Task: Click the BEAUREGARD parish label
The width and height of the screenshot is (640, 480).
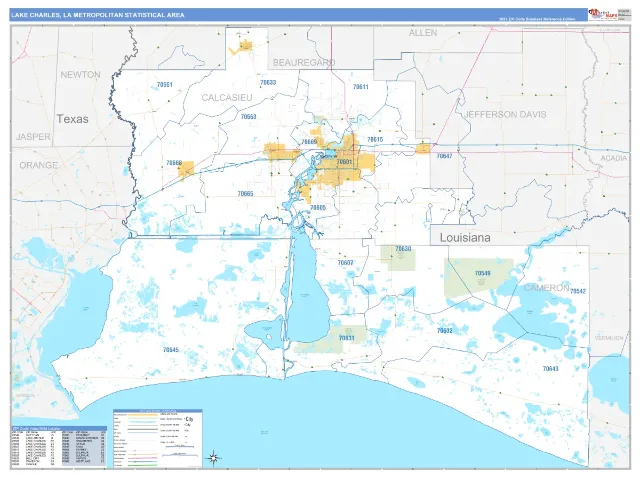Action: pyautogui.click(x=304, y=62)
